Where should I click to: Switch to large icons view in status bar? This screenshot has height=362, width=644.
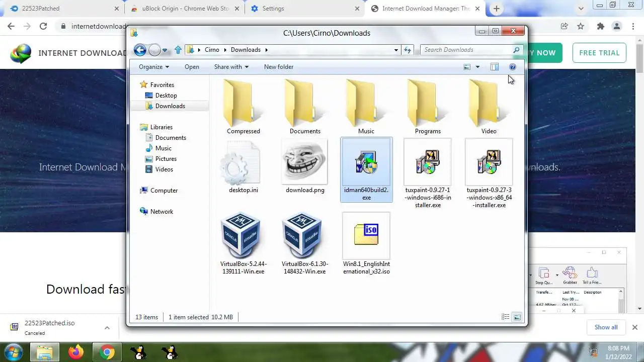tap(517, 317)
